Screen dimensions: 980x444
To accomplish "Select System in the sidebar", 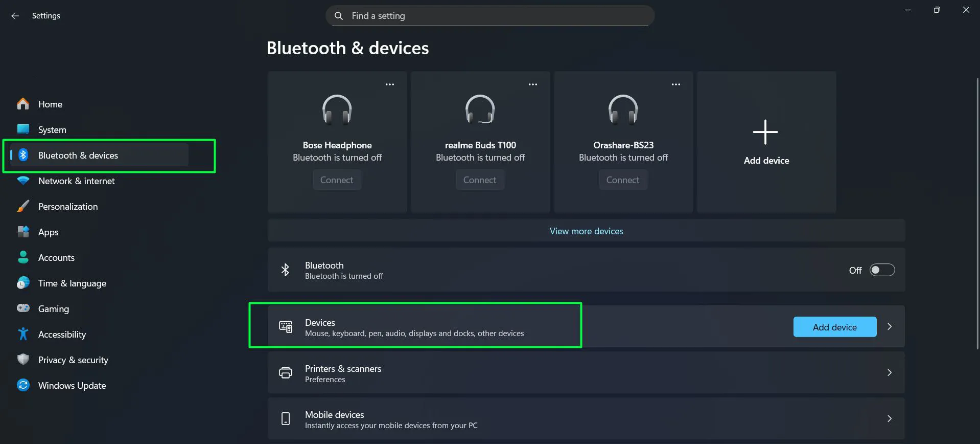I will (100, 129).
